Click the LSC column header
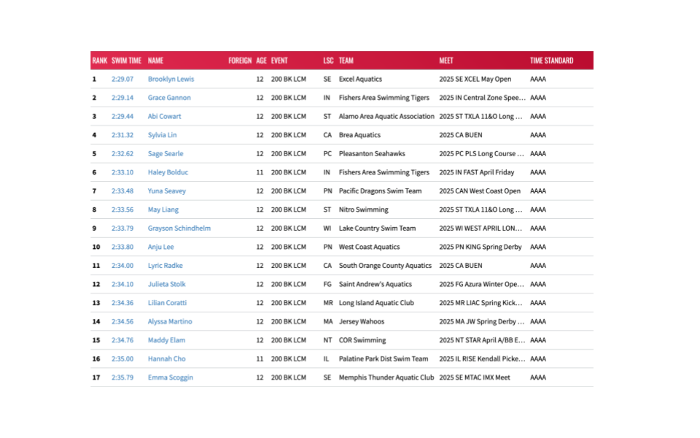This screenshot has height=438, width=700. pos(328,60)
